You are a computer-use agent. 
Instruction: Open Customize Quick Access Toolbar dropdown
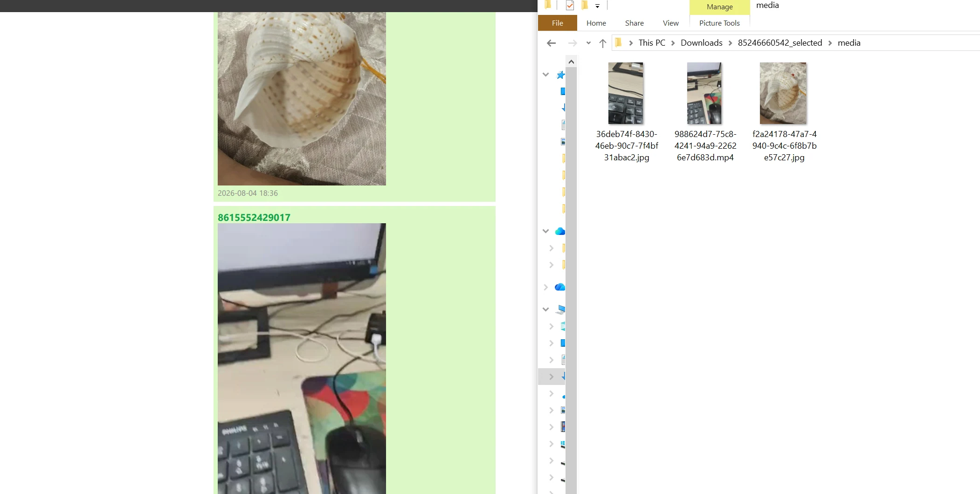point(597,6)
